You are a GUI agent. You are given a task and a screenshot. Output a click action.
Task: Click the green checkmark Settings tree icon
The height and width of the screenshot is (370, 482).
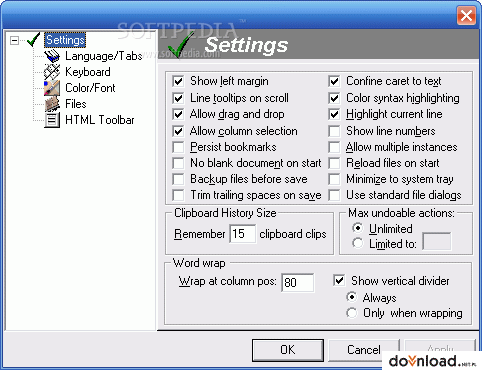click(33, 40)
